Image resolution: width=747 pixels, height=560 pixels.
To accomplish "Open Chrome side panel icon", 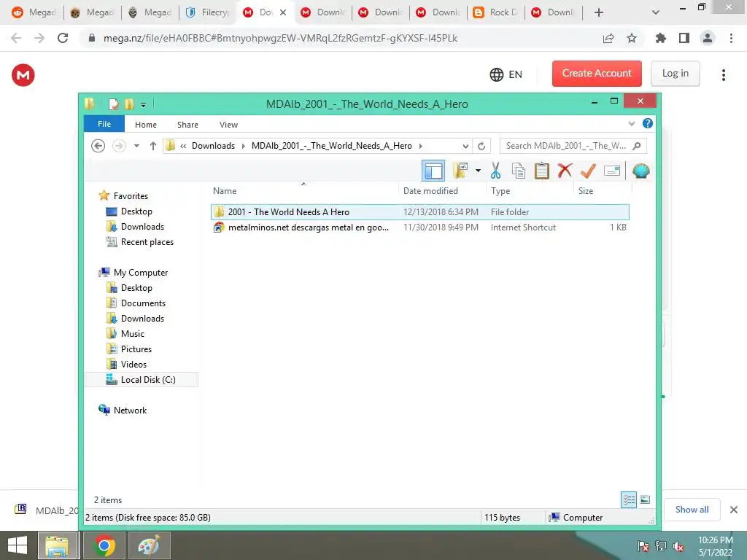I will 684,38.
